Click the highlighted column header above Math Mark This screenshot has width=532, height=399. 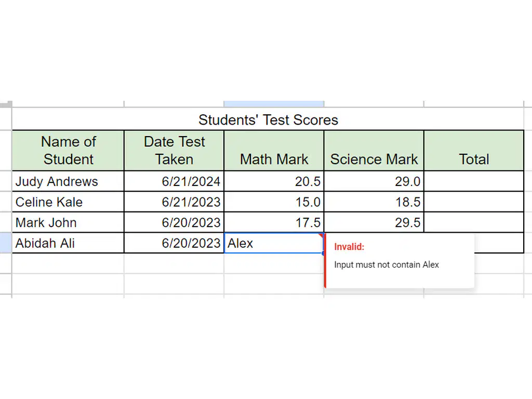(274, 104)
